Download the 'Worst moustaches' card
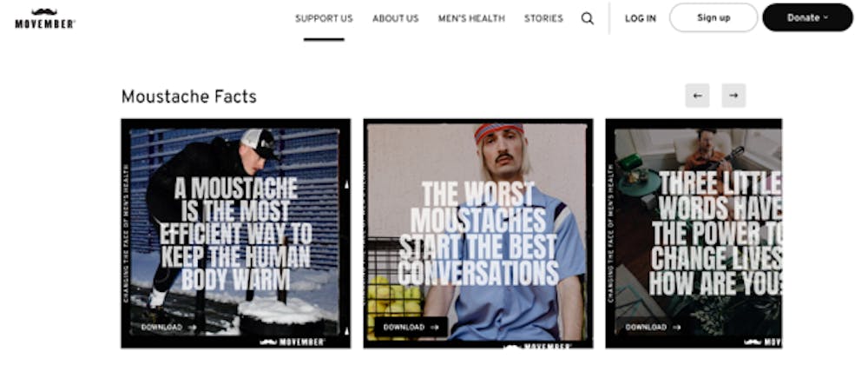 click(x=411, y=328)
